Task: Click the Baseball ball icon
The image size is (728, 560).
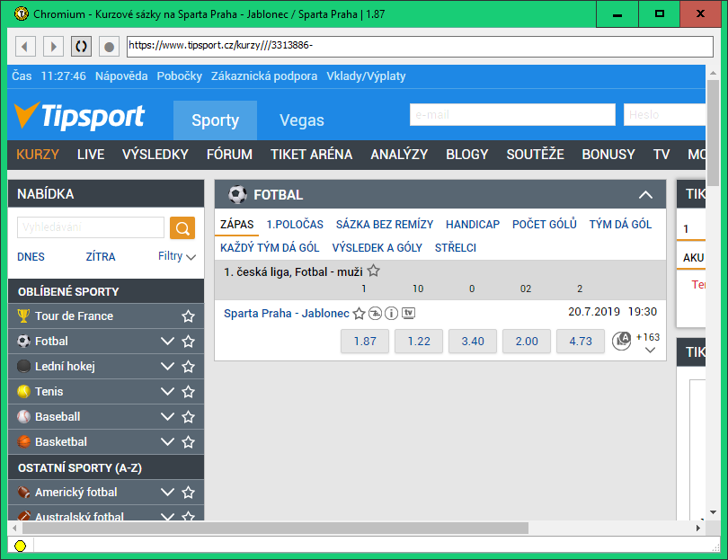Action: (x=23, y=416)
